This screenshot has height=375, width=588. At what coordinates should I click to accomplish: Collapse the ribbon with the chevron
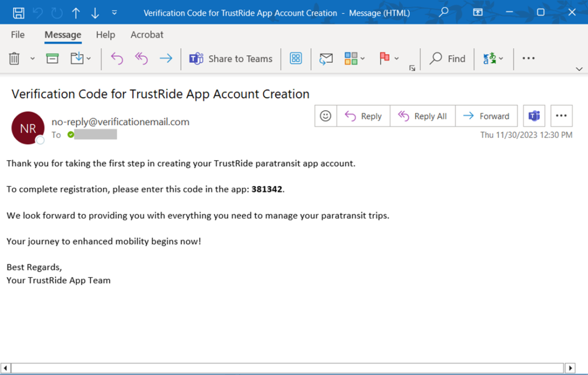pyautogui.click(x=579, y=69)
